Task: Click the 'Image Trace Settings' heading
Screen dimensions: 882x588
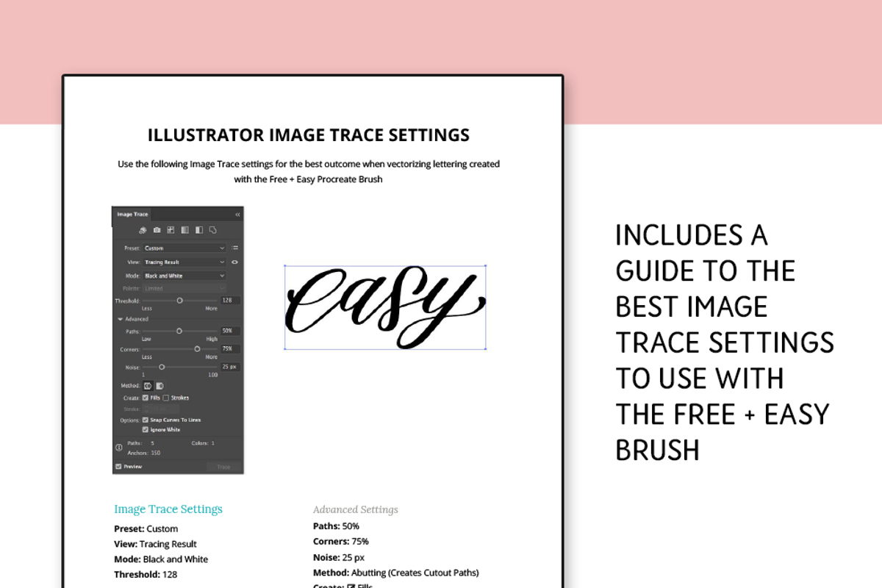Action: point(168,509)
